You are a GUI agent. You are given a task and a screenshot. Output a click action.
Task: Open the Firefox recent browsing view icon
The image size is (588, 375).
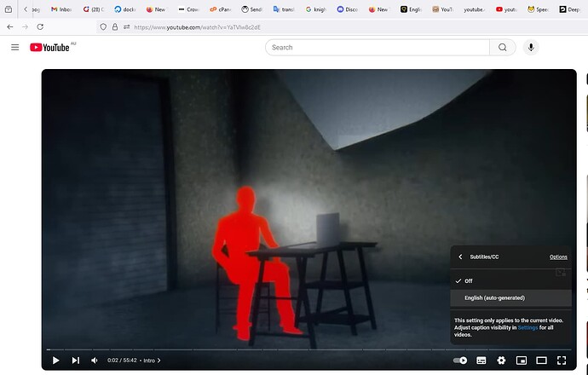point(9,9)
